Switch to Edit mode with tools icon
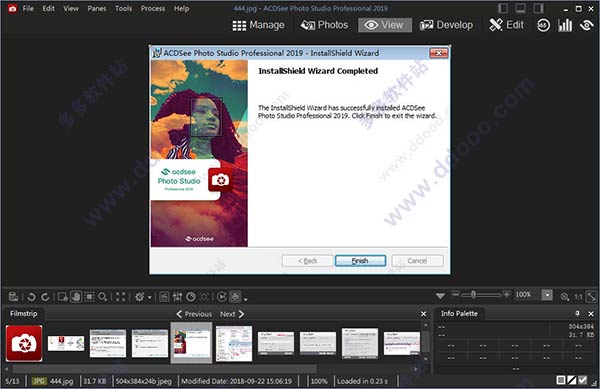600x389 pixels. pyautogui.click(x=506, y=25)
